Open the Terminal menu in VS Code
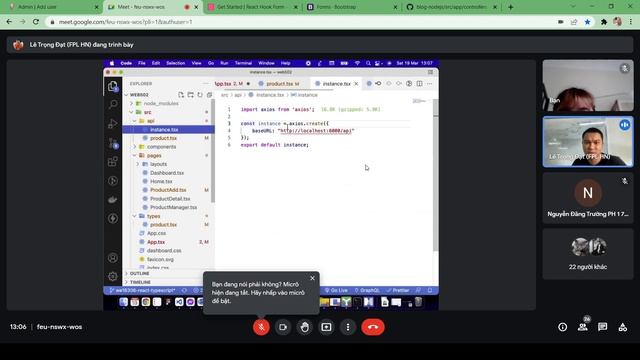The width and height of the screenshot is (640, 360). click(x=243, y=63)
